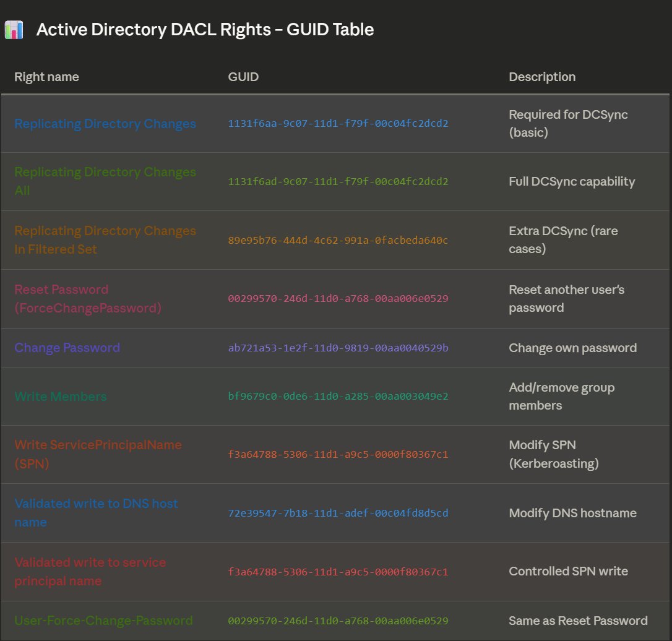The height and width of the screenshot is (641, 672).
Task: Click 'Controlled SPN write' description
Action: (x=568, y=571)
